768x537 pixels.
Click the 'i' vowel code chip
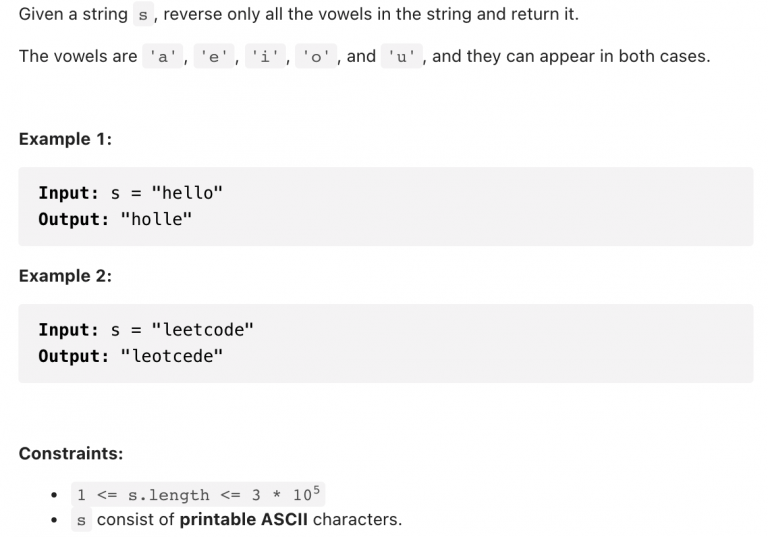point(265,56)
